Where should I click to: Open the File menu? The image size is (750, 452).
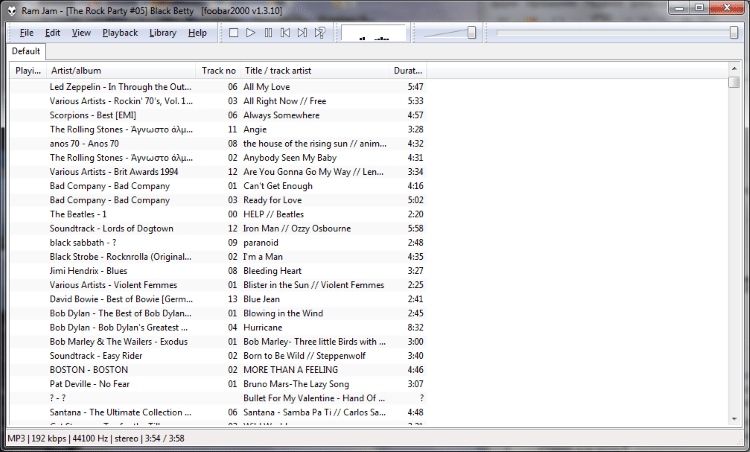(x=26, y=33)
